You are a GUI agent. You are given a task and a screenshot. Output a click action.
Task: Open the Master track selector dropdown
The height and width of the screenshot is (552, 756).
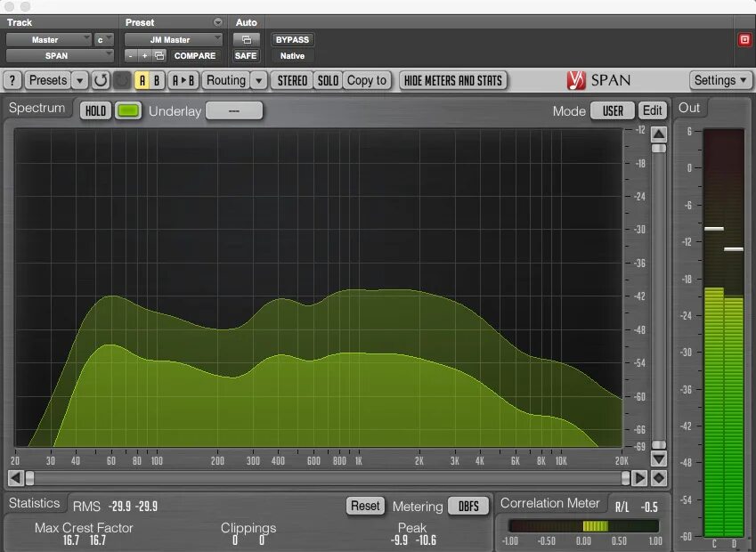click(48, 39)
